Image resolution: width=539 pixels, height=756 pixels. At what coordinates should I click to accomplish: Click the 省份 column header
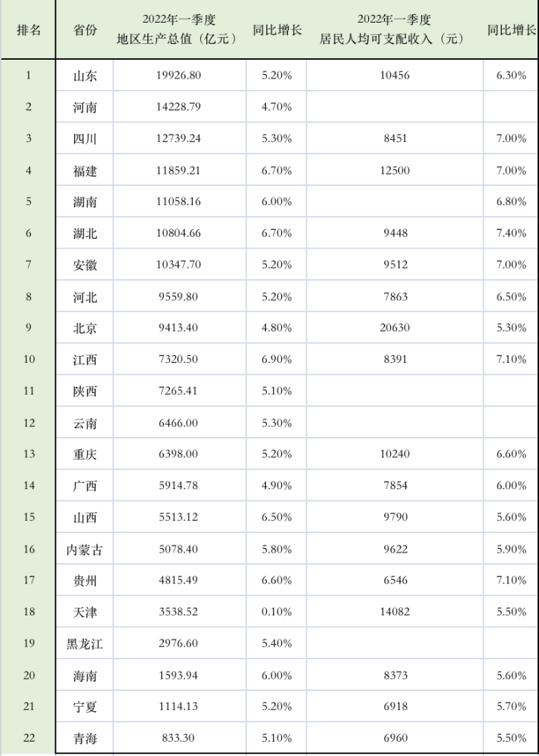[85, 30]
